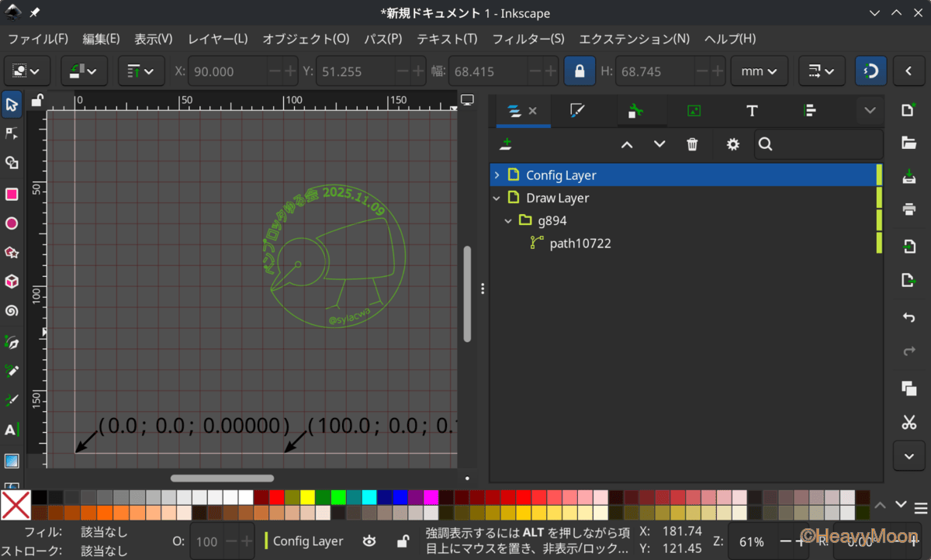Toggle the current layer lock in status bar
The width and height of the screenshot is (931, 560).
click(x=403, y=541)
